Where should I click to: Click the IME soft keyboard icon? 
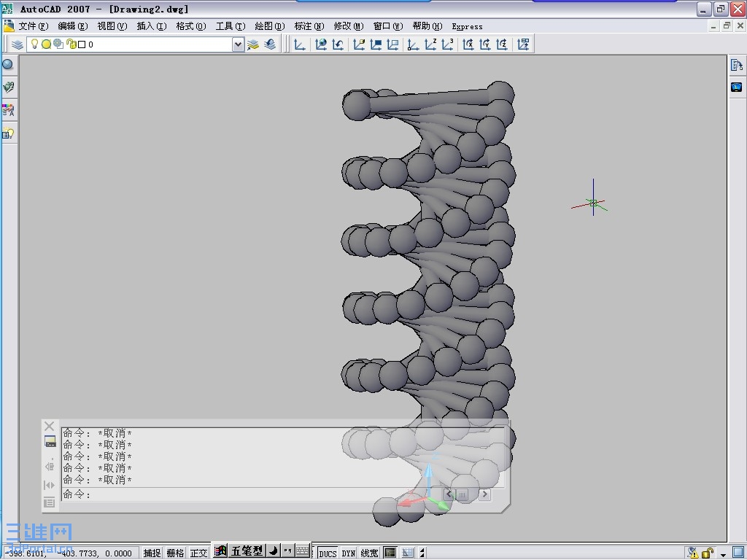[x=303, y=551]
